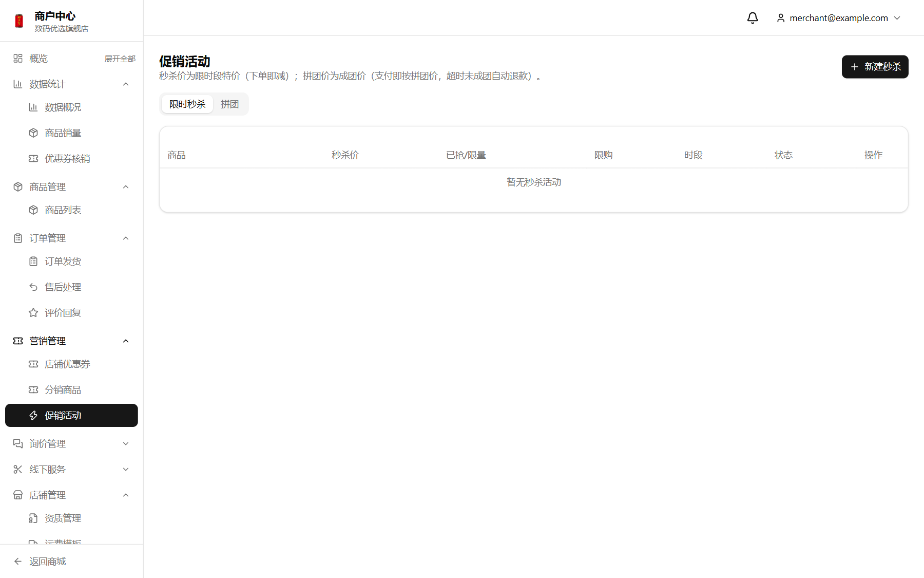Collapse the 订单管理 section chevron
Screen dimensions: 924x578
(x=126, y=238)
